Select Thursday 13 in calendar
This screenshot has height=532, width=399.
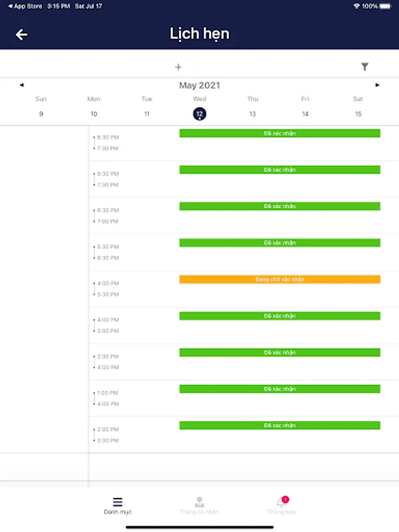pyautogui.click(x=252, y=114)
